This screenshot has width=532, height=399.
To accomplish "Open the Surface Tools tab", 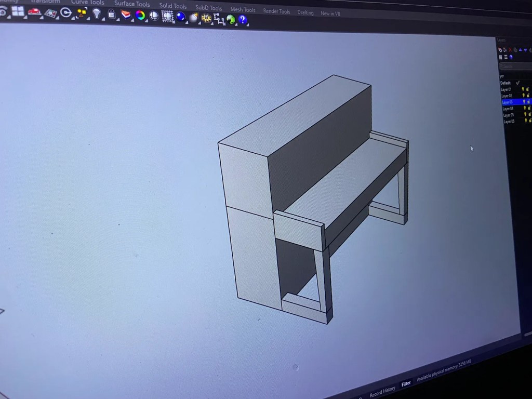I will 132,4.
